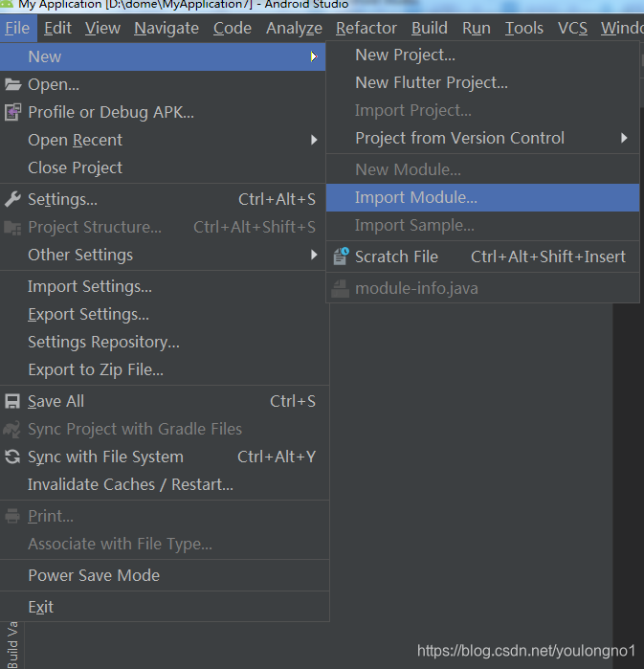Image resolution: width=644 pixels, height=669 pixels.
Task: Open the Navigate menu
Action: [x=167, y=28]
